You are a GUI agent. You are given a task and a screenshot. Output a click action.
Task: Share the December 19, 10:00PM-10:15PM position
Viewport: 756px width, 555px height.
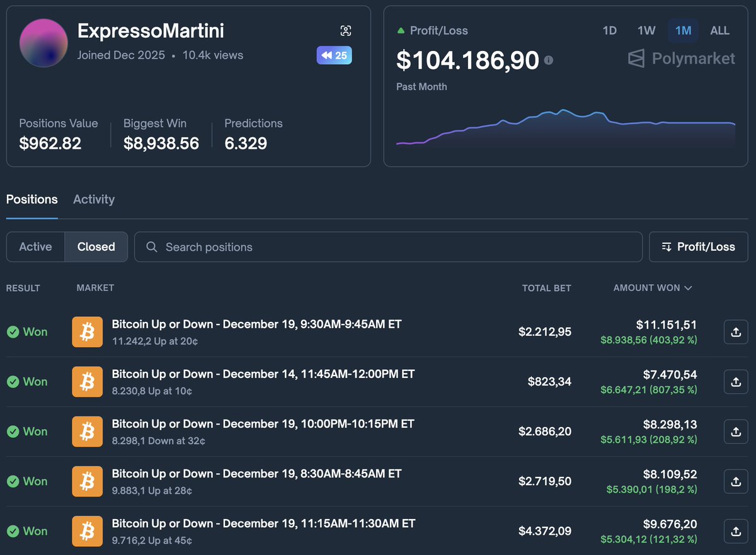pos(736,432)
